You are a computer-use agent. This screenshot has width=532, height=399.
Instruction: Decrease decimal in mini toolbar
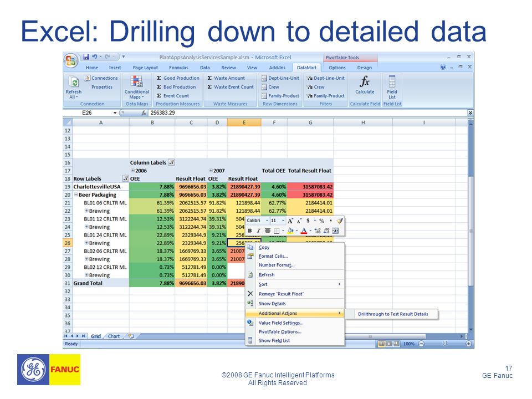tap(326, 231)
